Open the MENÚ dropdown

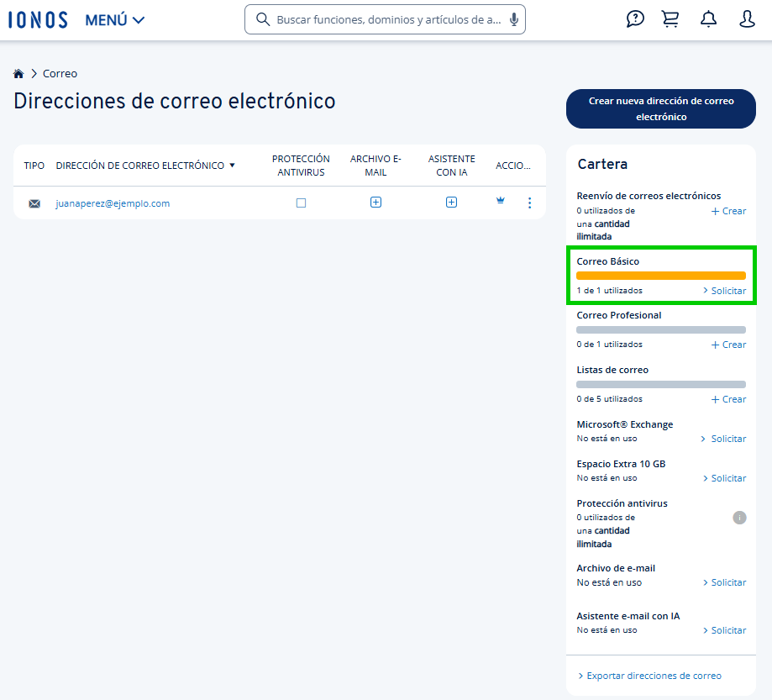click(114, 18)
